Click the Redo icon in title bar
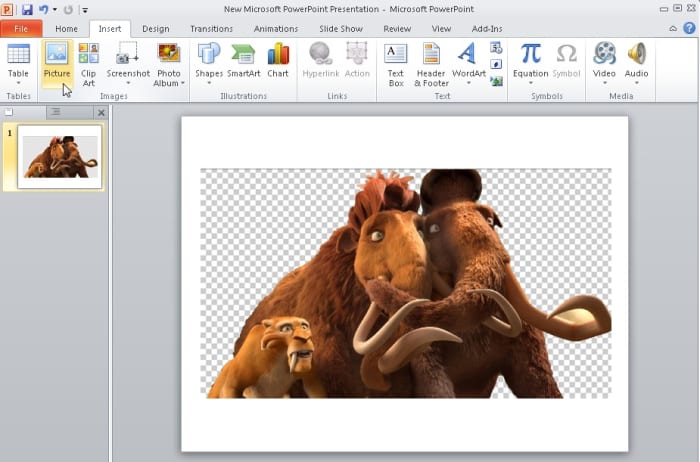Viewport: 700px width, 462px height. (68, 9)
